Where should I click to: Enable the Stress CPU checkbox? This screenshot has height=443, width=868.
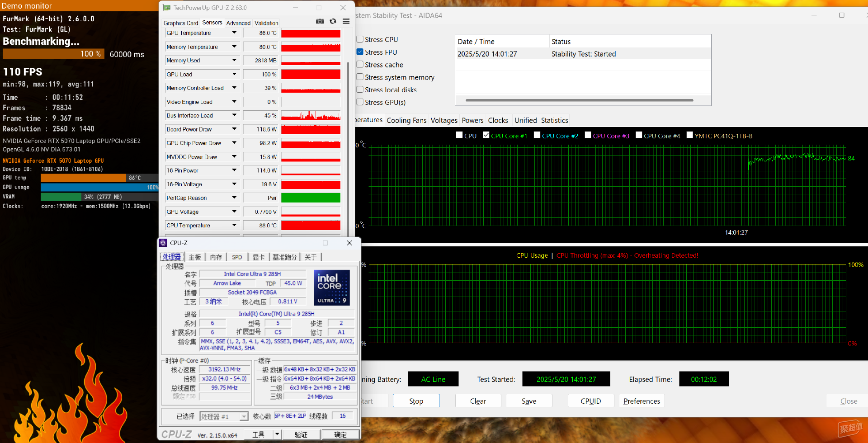click(x=360, y=39)
